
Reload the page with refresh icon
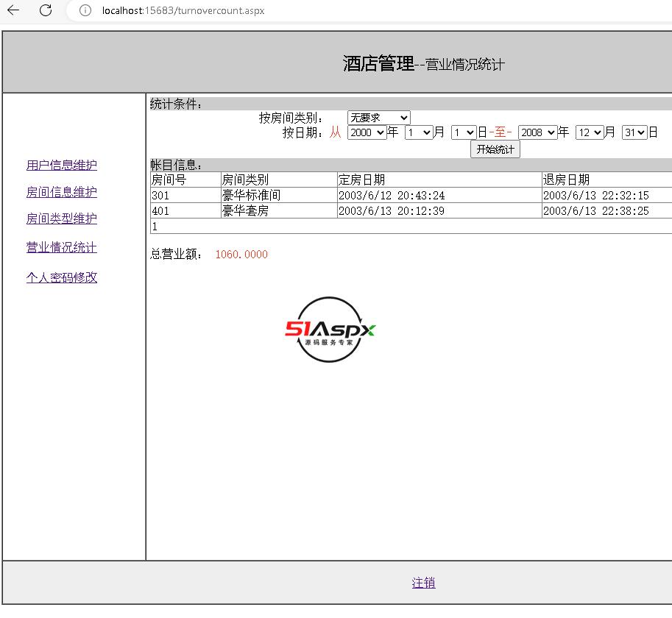46,10
